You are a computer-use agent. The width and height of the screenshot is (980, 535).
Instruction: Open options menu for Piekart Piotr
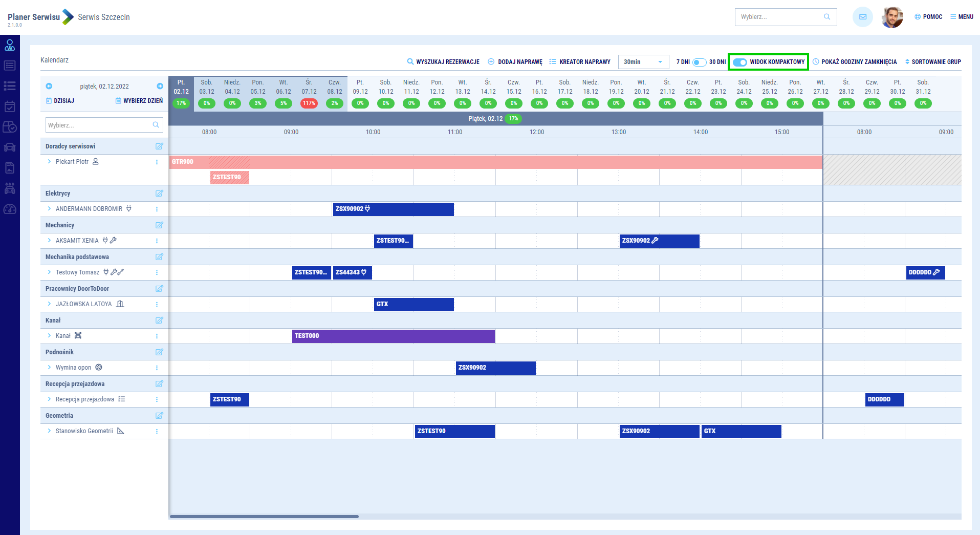point(157,162)
